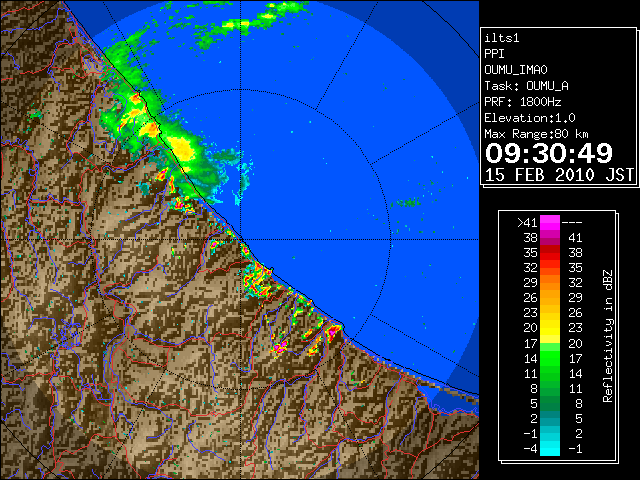Image resolution: width=640 pixels, height=480 pixels.
Task: Click the radar center at crosshair intersection
Action: click(x=241, y=240)
